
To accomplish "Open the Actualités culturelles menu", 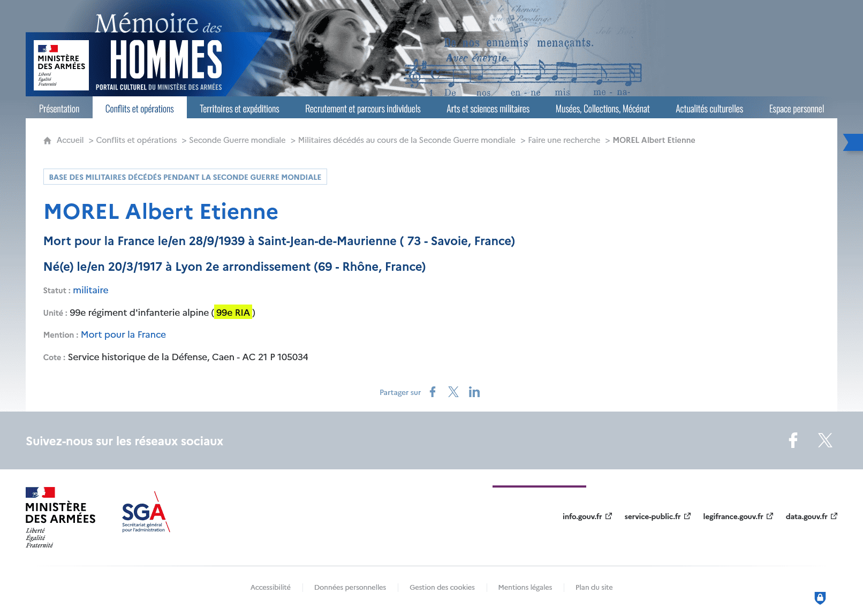I will click(709, 109).
